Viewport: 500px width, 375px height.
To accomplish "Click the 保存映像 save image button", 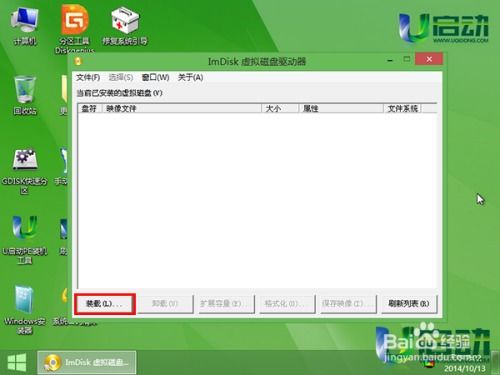I will pos(348,304).
